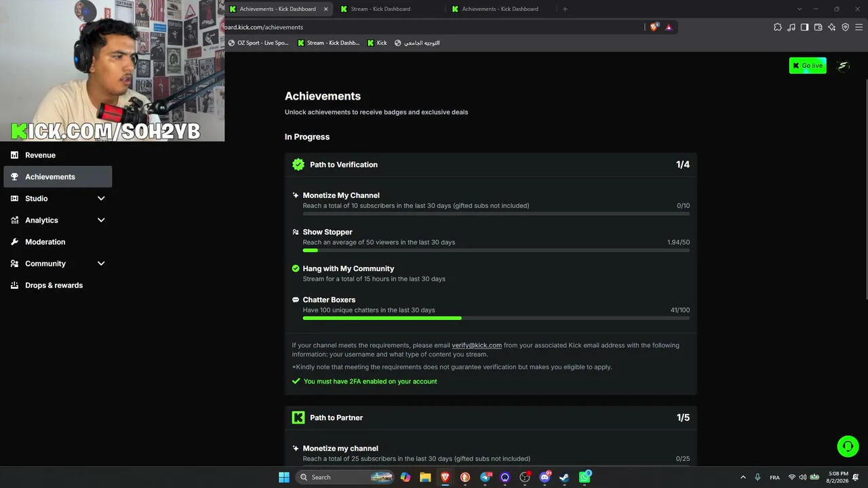
Task: Click the Revenue chart icon
Action: 14,155
